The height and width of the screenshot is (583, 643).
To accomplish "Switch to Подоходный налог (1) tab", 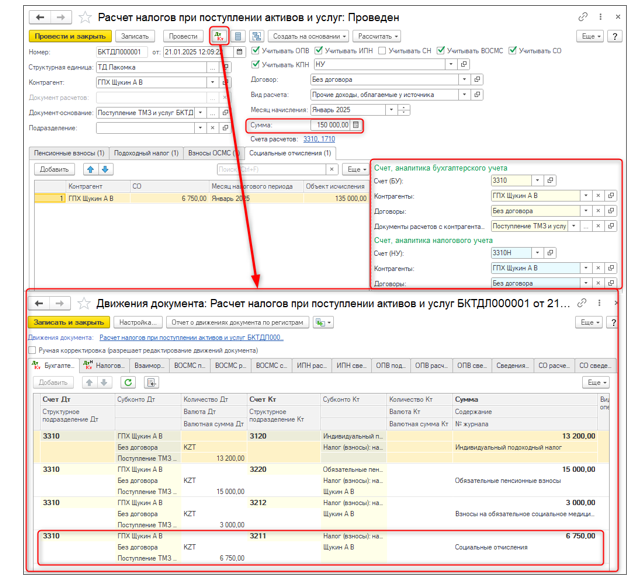I will coord(146,153).
